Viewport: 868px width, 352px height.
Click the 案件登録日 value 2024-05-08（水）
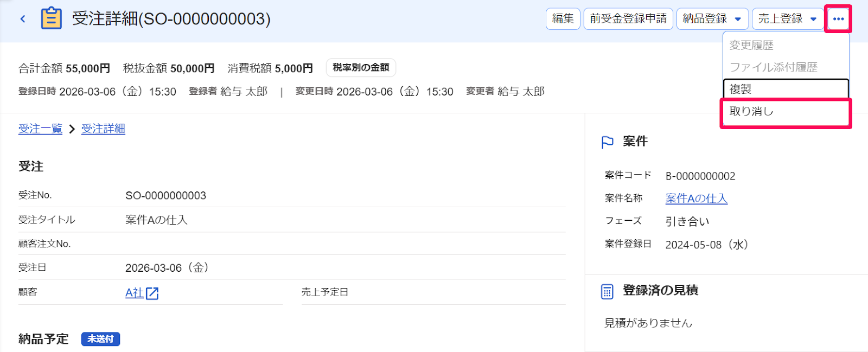(707, 245)
